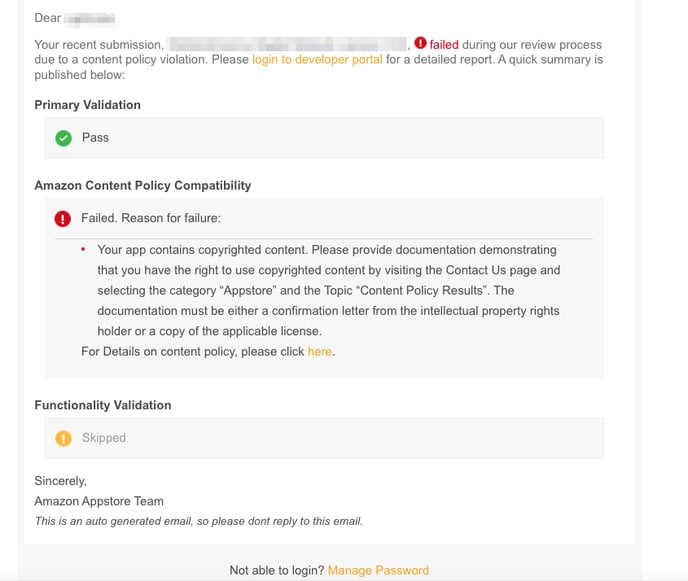Click the red alert icon before the red 'failed' text

[420, 44]
